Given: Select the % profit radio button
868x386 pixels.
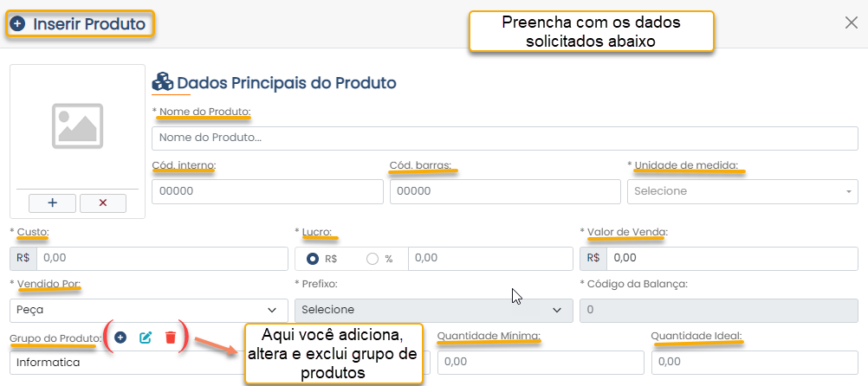Looking at the screenshot, I should [372, 258].
